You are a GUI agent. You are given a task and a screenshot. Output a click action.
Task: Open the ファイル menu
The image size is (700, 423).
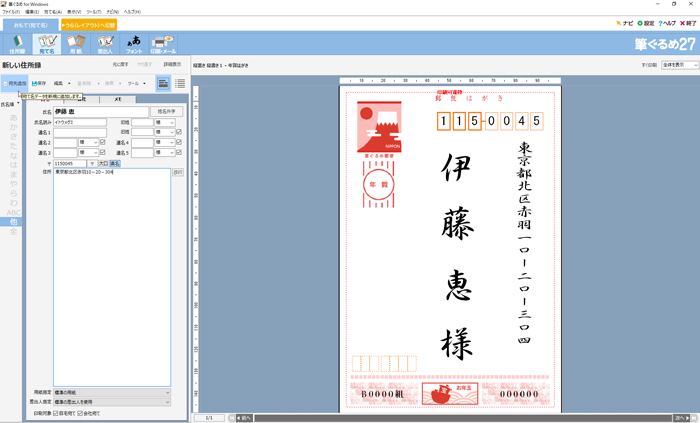click(10, 12)
